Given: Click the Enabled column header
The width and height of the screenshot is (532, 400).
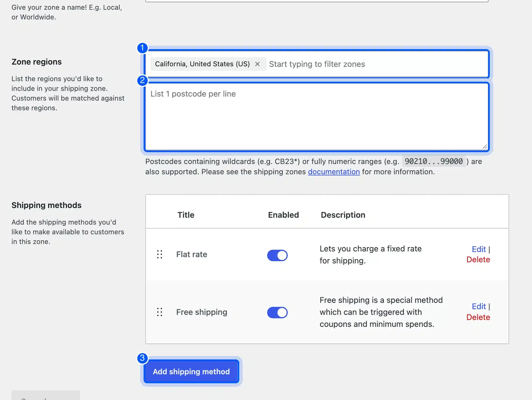Looking at the screenshot, I should tap(283, 215).
